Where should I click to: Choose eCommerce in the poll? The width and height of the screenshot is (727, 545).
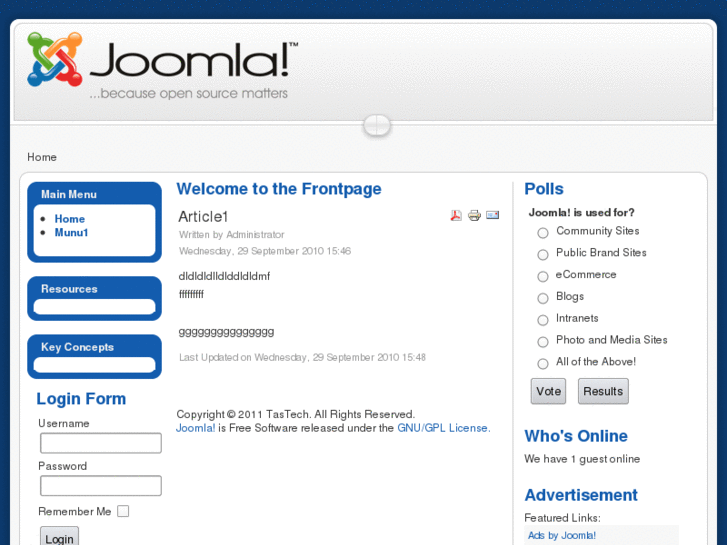[x=542, y=276]
